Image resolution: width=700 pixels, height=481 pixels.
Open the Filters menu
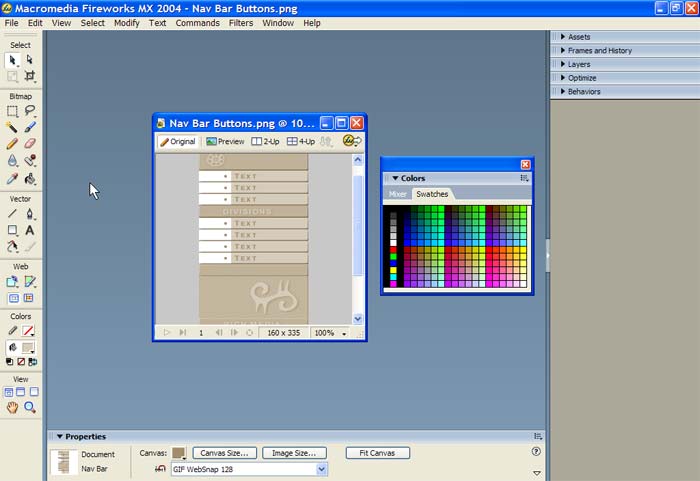point(241,23)
